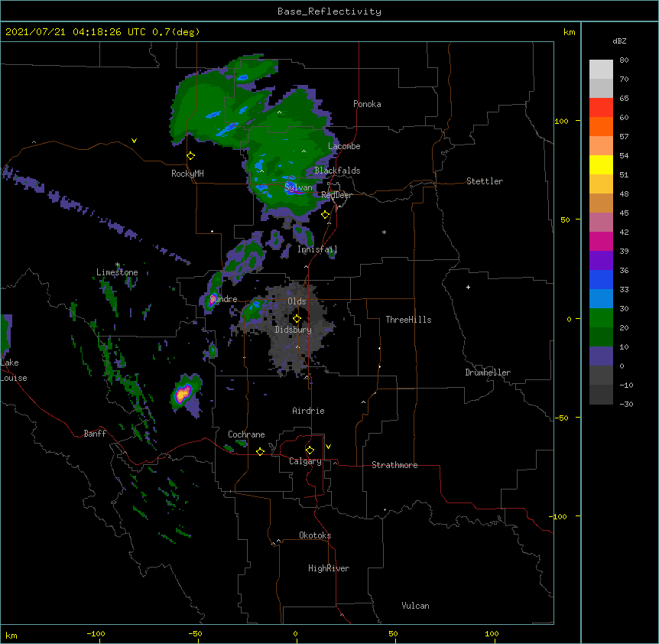Click the yellow marker near Cochrane
659x644 pixels.
[x=260, y=451]
